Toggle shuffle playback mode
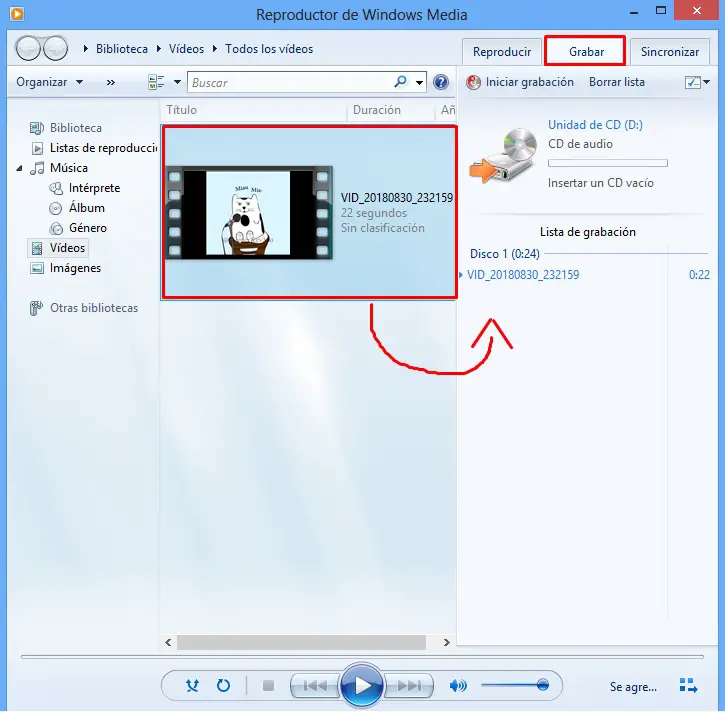The width and height of the screenshot is (725, 712). click(192, 685)
